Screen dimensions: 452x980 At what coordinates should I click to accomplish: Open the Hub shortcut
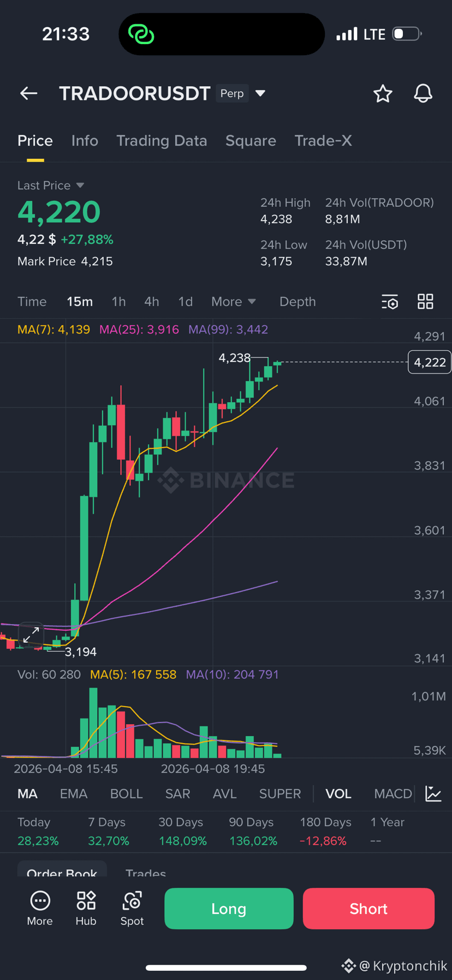click(86, 909)
